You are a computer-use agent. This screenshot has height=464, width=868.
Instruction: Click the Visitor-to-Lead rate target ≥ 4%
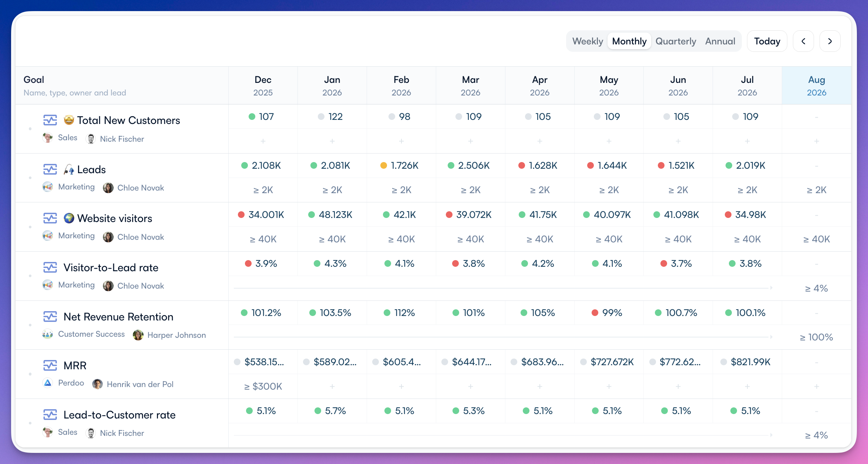[817, 288]
